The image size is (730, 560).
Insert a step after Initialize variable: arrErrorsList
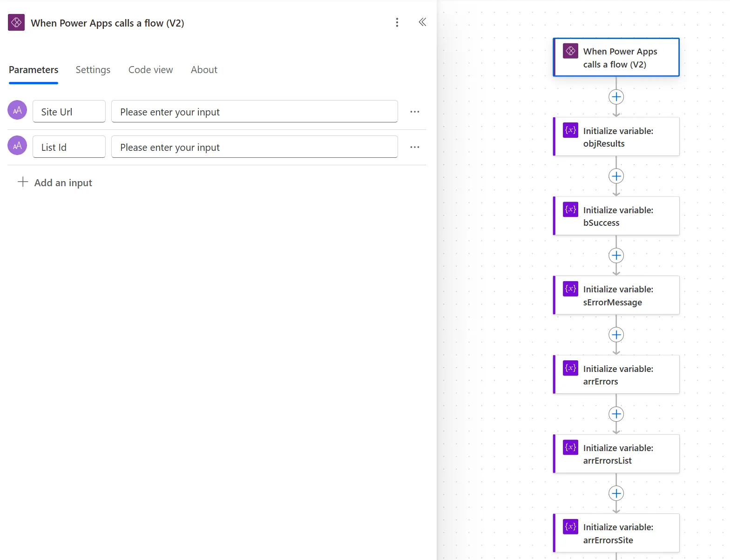616,493
